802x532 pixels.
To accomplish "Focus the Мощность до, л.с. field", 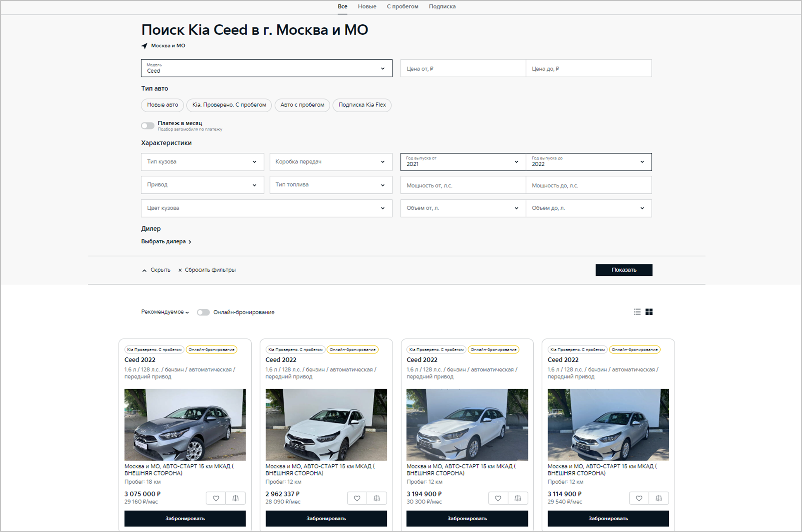I will [589, 185].
